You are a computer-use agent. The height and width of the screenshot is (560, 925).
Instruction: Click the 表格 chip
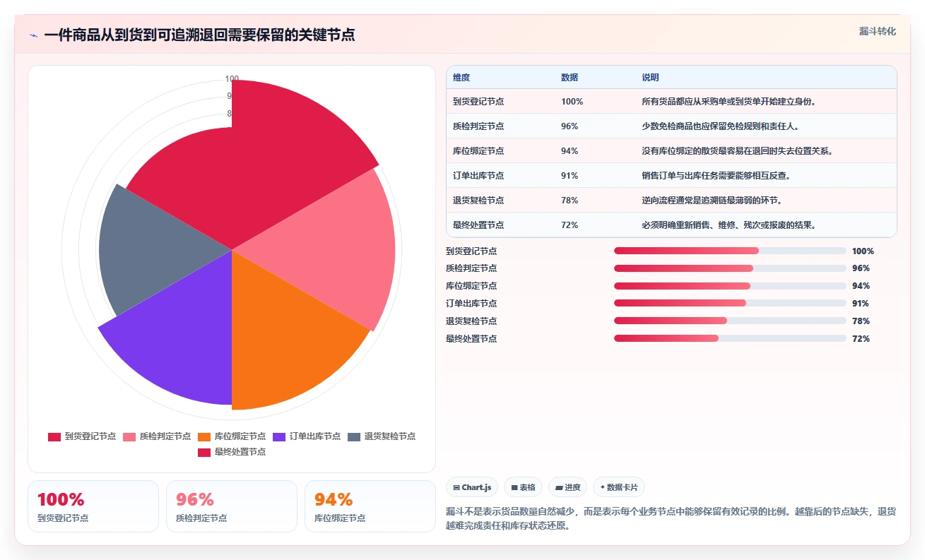pos(523,487)
